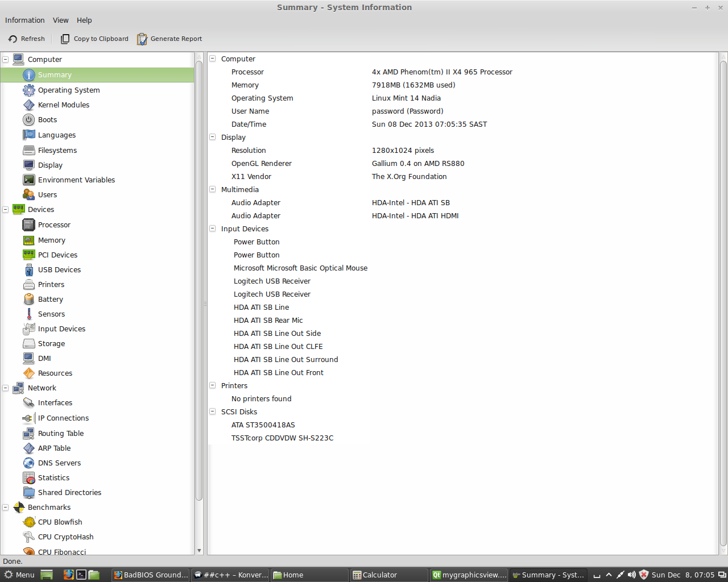Viewport: 728px width, 582px height.
Task: Open the Boots power icon
Action: 29,119
